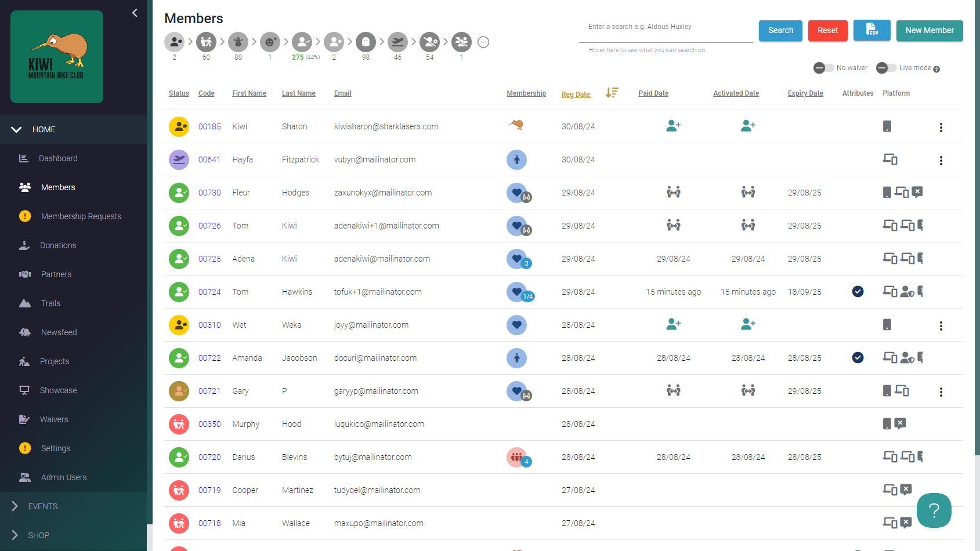Viewport: 980px width, 551px height.
Task: Filter by the family status icon showing 60
Action: coord(206,42)
